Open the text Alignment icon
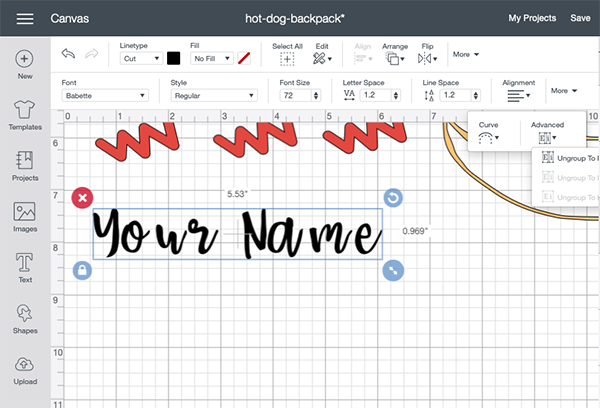This screenshot has width=600, height=408. point(518,96)
